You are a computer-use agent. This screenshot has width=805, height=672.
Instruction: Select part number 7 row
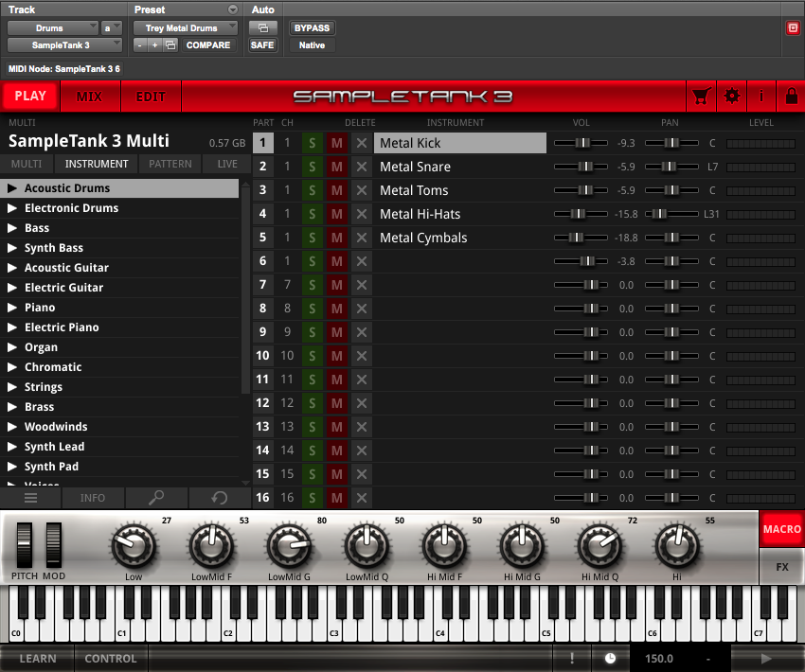tap(262, 285)
